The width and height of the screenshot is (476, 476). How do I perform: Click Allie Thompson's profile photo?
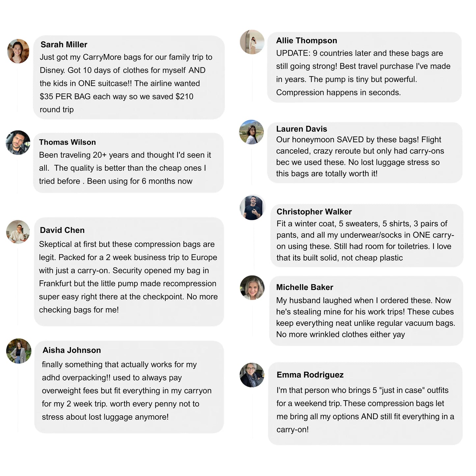(252, 42)
